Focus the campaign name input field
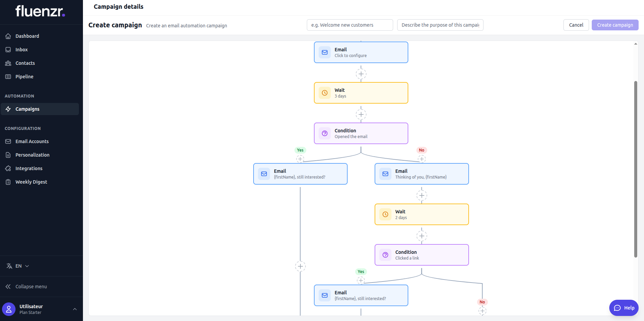The image size is (644, 321). tap(350, 25)
